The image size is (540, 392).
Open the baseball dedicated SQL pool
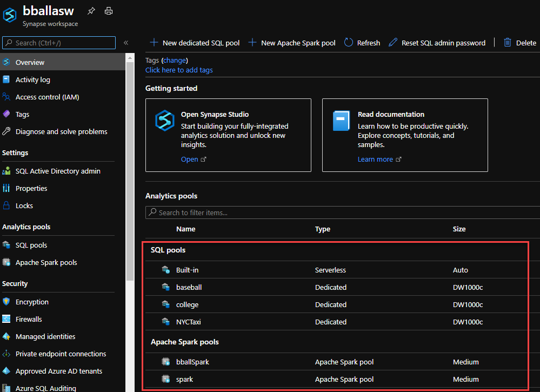189,287
